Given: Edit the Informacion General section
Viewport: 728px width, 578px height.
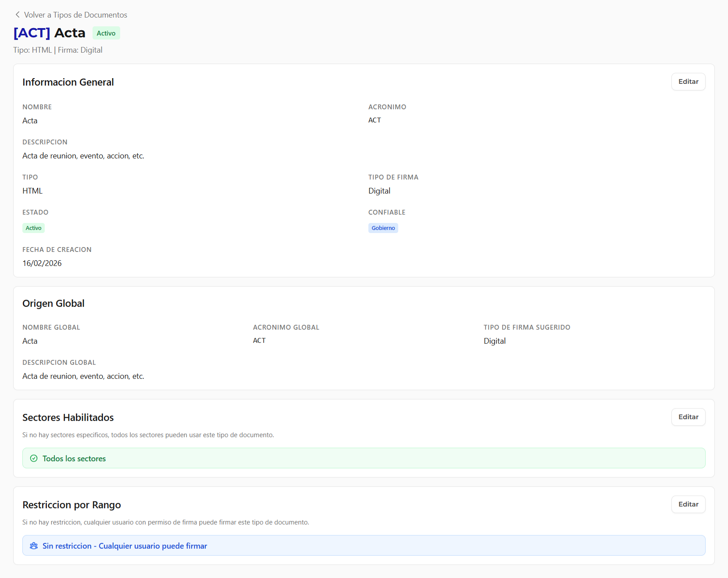Looking at the screenshot, I should [688, 82].
